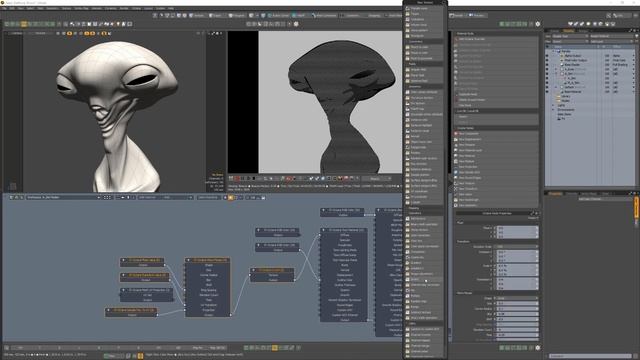Collapse the Render item in Shader Tree
The width and height of the screenshot is (640, 360).
click(x=553, y=51)
